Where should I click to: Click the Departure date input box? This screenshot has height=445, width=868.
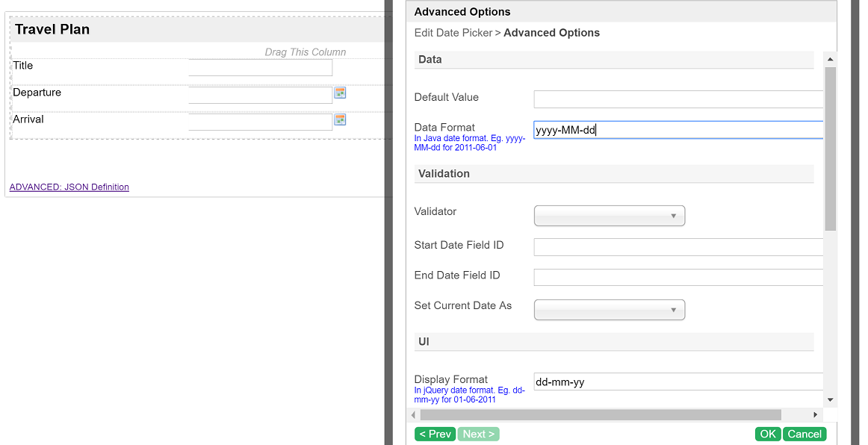tap(260, 95)
